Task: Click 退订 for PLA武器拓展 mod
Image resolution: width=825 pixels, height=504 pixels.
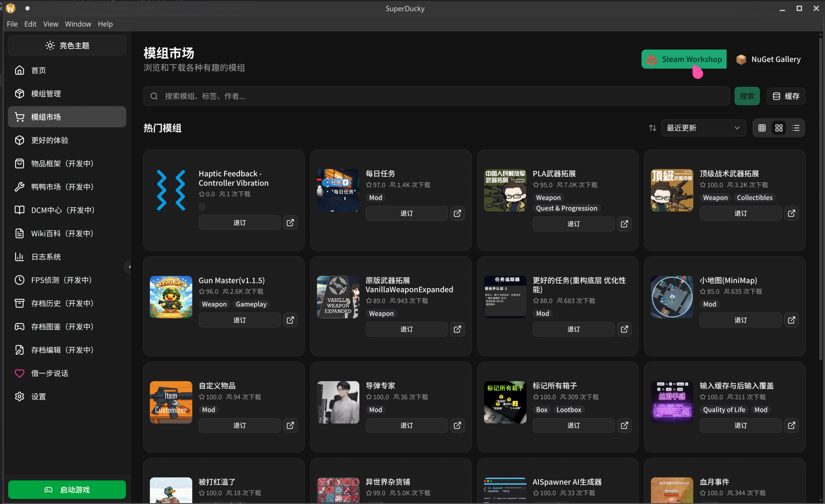Action: [x=573, y=224]
